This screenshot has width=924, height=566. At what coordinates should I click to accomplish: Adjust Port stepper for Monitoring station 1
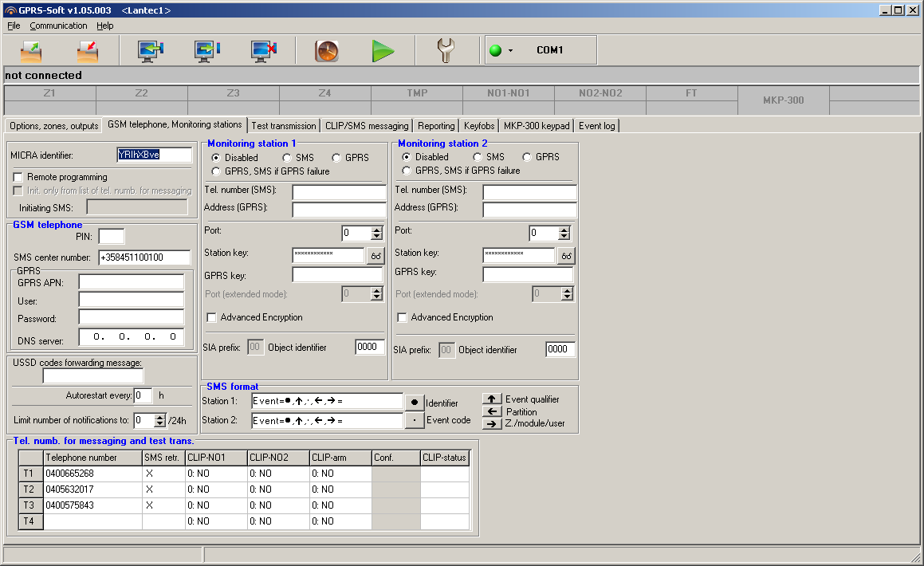(x=377, y=234)
